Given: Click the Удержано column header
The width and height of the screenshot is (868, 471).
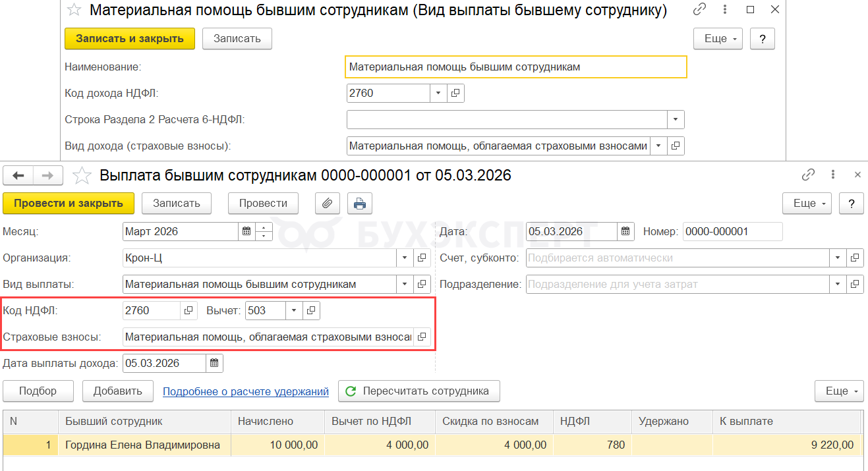Looking at the screenshot, I should point(672,421).
